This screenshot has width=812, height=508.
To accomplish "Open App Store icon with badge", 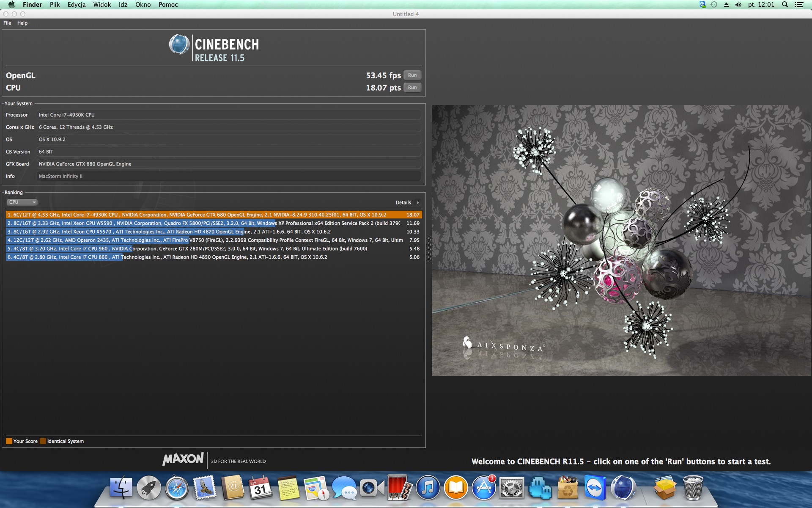I will [484, 488].
